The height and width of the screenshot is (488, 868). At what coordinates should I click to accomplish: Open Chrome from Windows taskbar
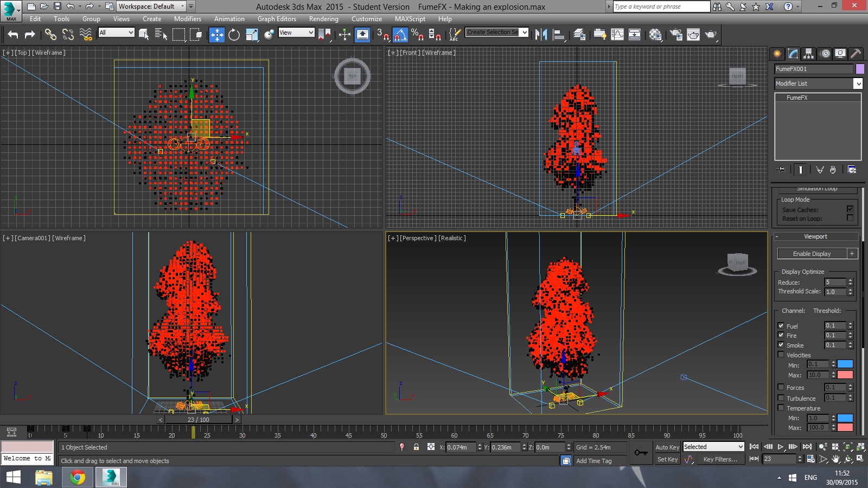coord(78,478)
